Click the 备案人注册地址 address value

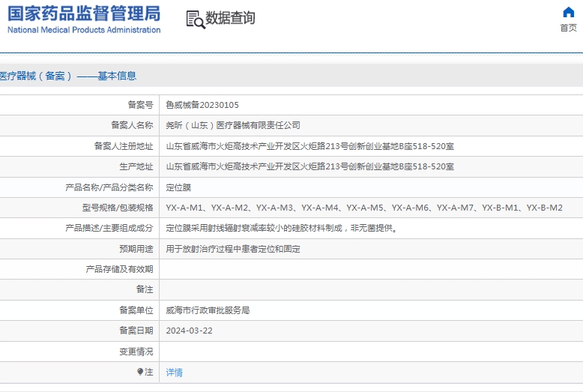point(309,146)
